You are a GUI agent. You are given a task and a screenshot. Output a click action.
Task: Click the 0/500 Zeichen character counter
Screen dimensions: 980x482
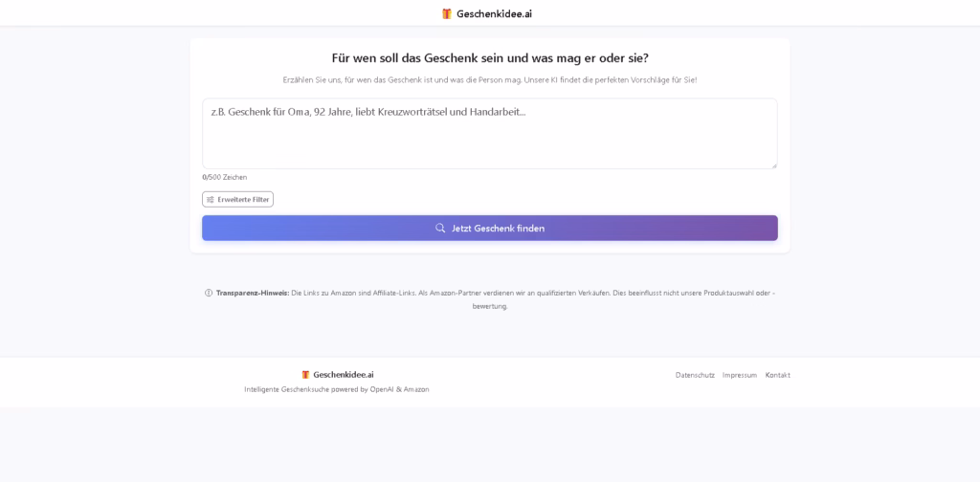[224, 177]
